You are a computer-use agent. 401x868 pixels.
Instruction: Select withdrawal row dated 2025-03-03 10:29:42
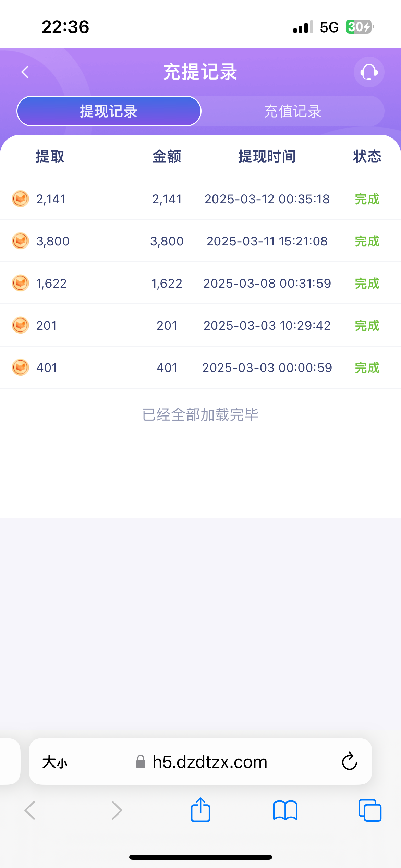[267, 326]
